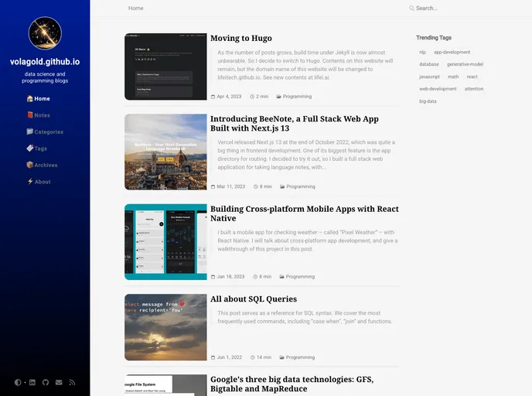Select the "generative-model" trending tag
Image resolution: width=532 pixels, height=396 pixels.
[x=465, y=64]
